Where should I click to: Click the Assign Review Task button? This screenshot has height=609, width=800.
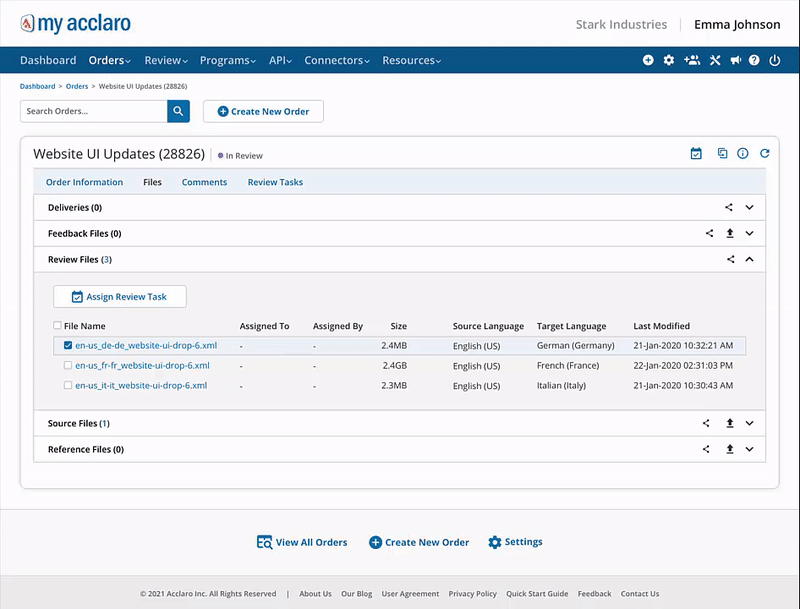[x=119, y=296]
